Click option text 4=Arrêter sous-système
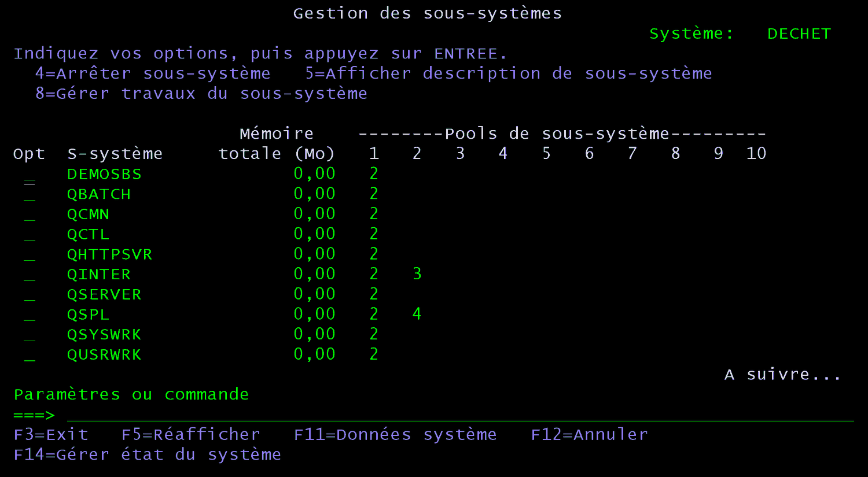 pos(153,73)
